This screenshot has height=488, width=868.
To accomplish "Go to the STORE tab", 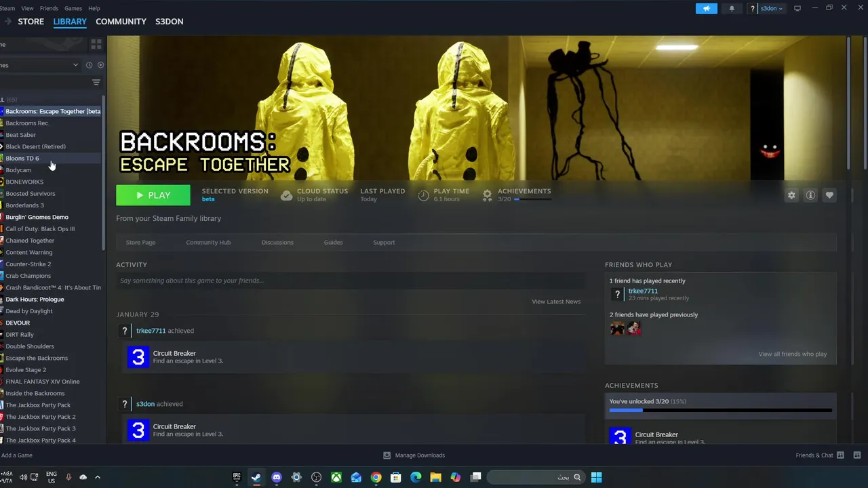I will (x=31, y=22).
